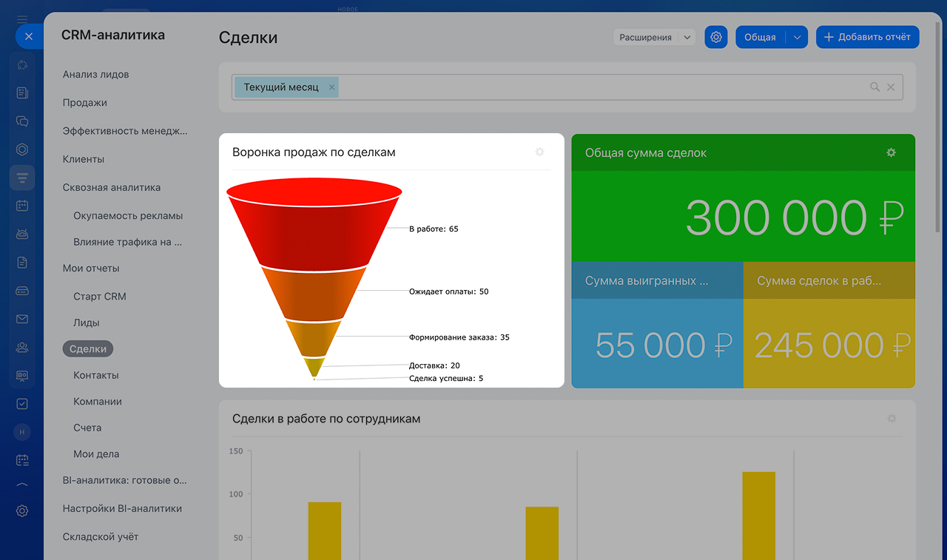Viewport: 947px width, 560px height.
Task: Open 'Анализ лидов' in the sidebar menu
Action: (x=96, y=75)
